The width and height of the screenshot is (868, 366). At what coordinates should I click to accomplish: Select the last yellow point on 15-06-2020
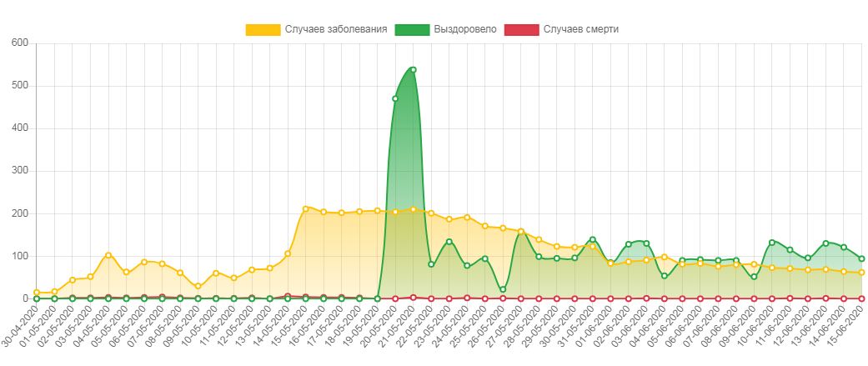click(861, 273)
